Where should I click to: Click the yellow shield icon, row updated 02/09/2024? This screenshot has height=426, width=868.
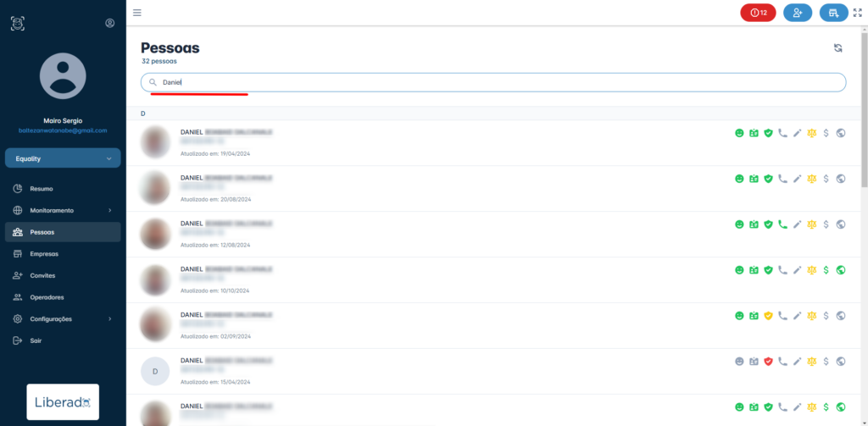pos(768,315)
